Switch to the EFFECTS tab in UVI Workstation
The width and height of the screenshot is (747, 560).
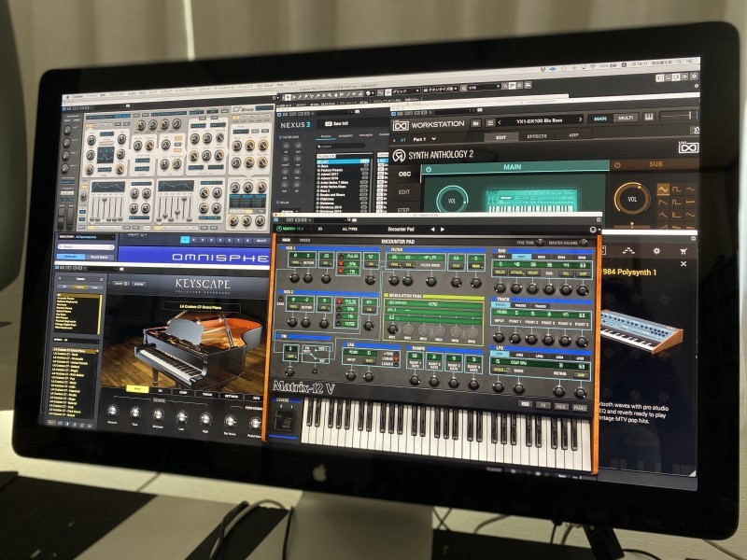pos(537,136)
